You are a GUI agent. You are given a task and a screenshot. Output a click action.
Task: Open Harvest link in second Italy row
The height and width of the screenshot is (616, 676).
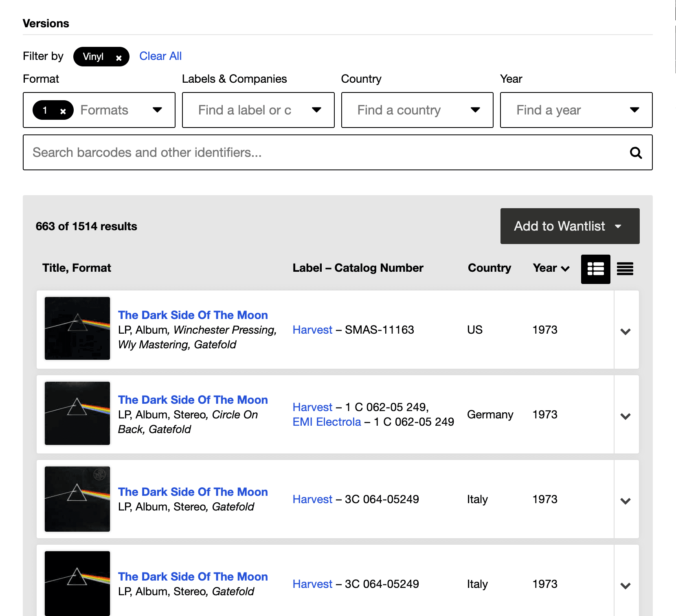tap(312, 584)
